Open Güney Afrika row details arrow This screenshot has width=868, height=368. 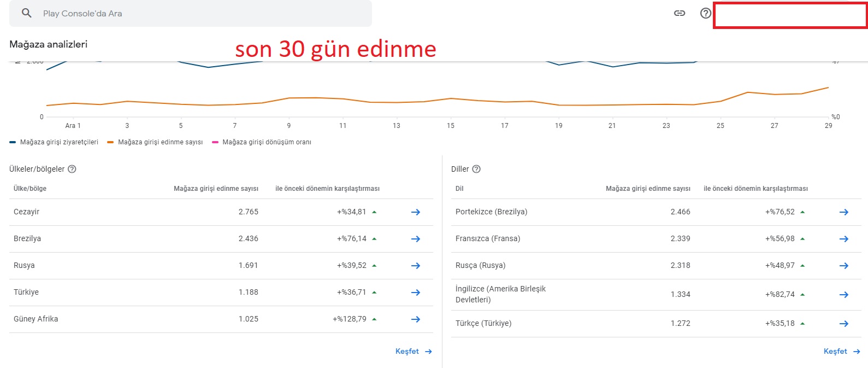point(416,319)
